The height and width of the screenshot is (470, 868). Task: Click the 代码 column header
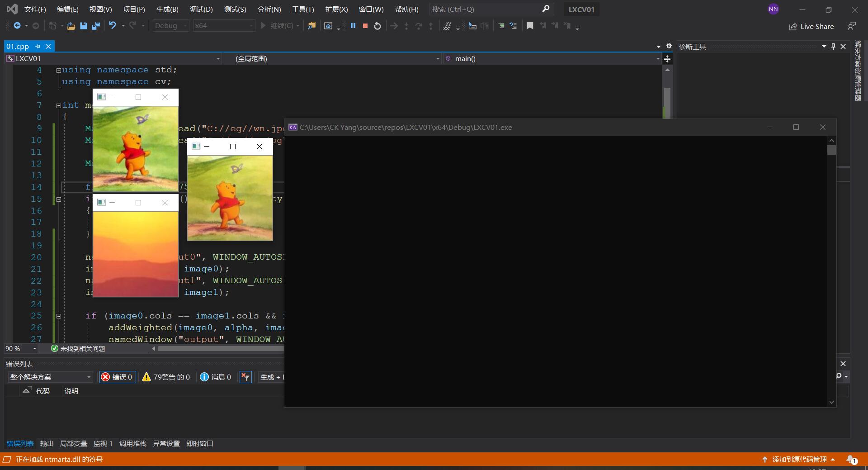(43, 391)
